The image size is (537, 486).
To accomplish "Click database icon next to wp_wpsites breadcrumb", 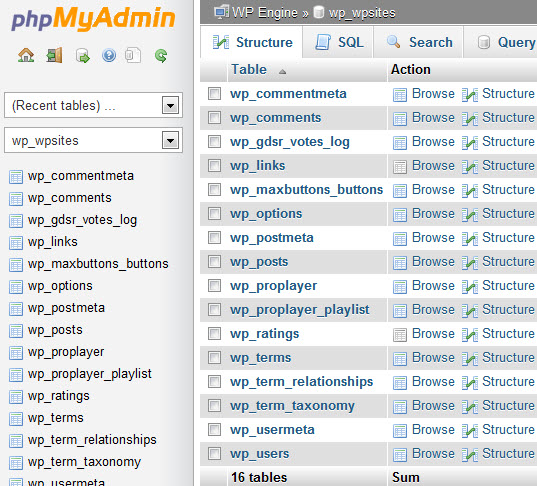I will (x=319, y=12).
